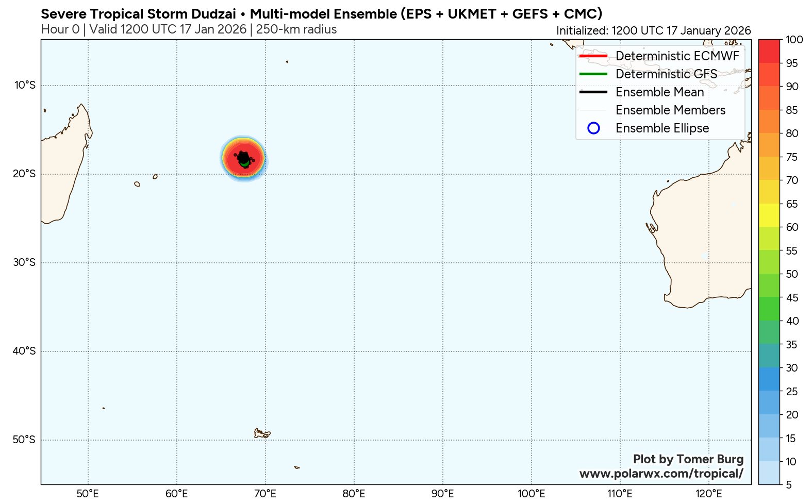Select the red 95-100 colorbar segment

coord(769,51)
